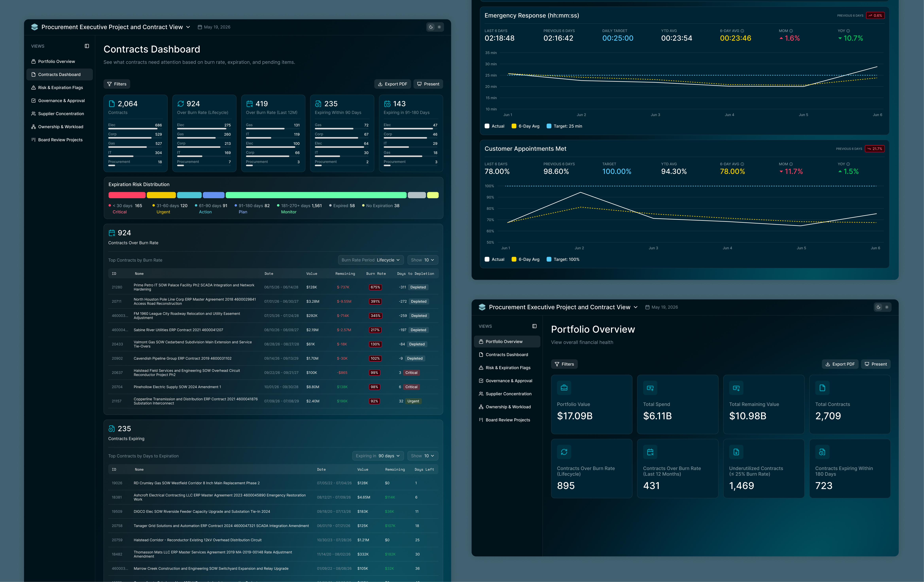Open Board Review Projects in the Contracts Dashboard window
The image size is (924, 582).
(60, 140)
